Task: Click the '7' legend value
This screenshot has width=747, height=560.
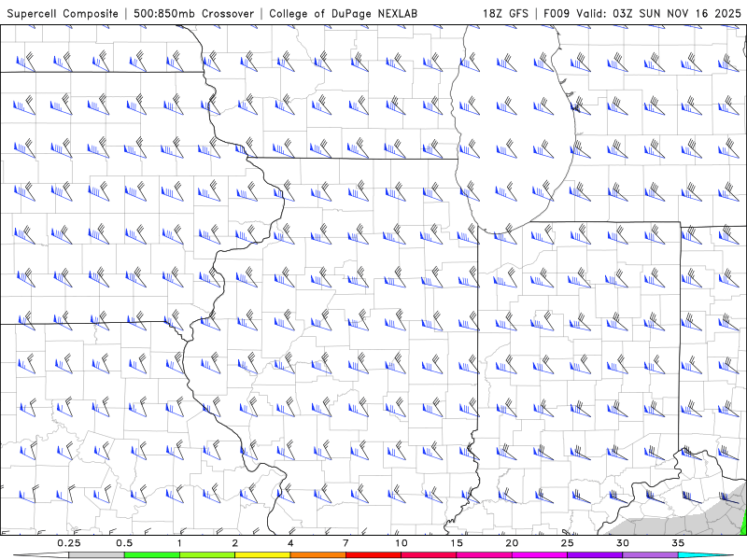Action: coord(345,543)
